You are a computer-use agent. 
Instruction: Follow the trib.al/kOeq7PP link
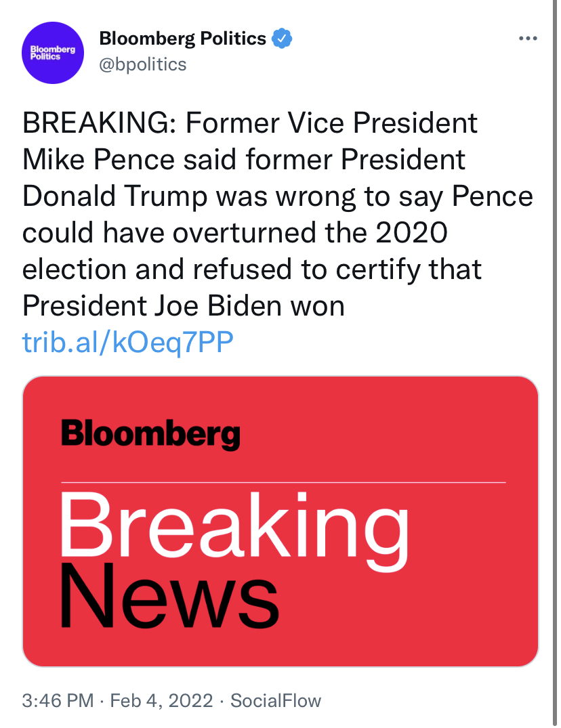pyautogui.click(x=127, y=342)
